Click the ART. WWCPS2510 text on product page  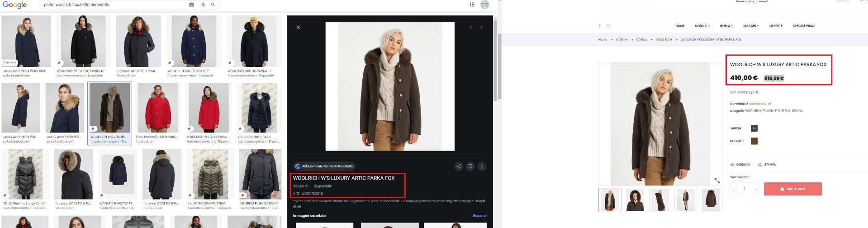click(744, 92)
